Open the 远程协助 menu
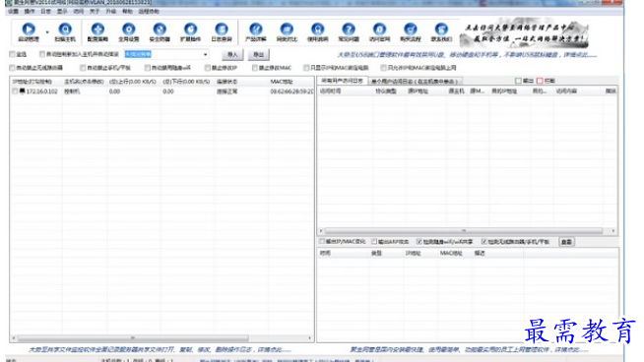 149,12
